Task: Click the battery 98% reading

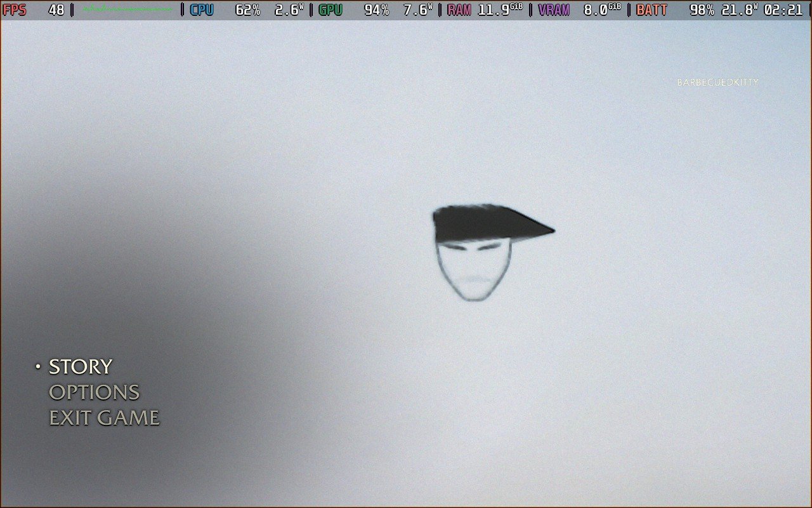Action: click(702, 10)
